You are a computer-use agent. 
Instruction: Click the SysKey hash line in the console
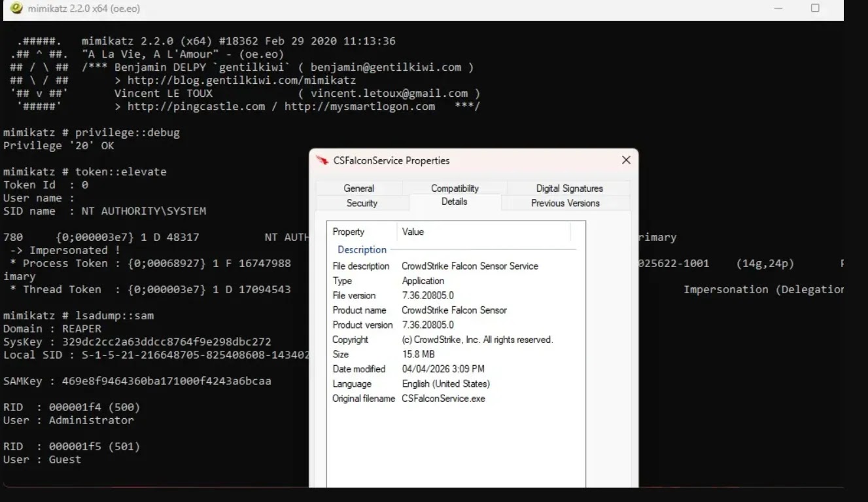tap(137, 342)
